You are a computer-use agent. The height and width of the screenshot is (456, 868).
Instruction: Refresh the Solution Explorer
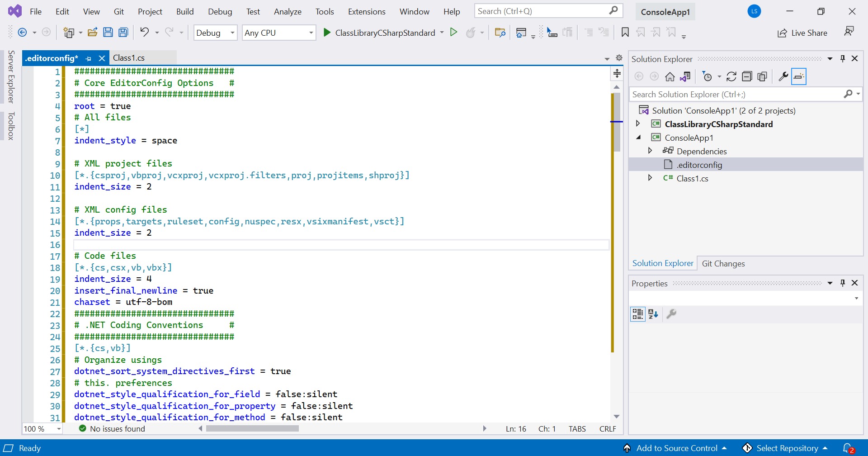coord(732,76)
